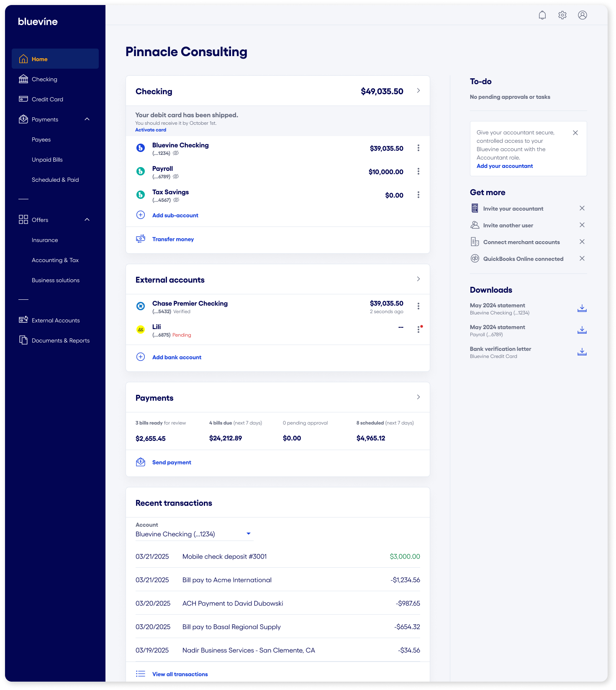Open three-dot menu for Payroll account
The width and height of the screenshot is (616, 690).
coord(418,172)
